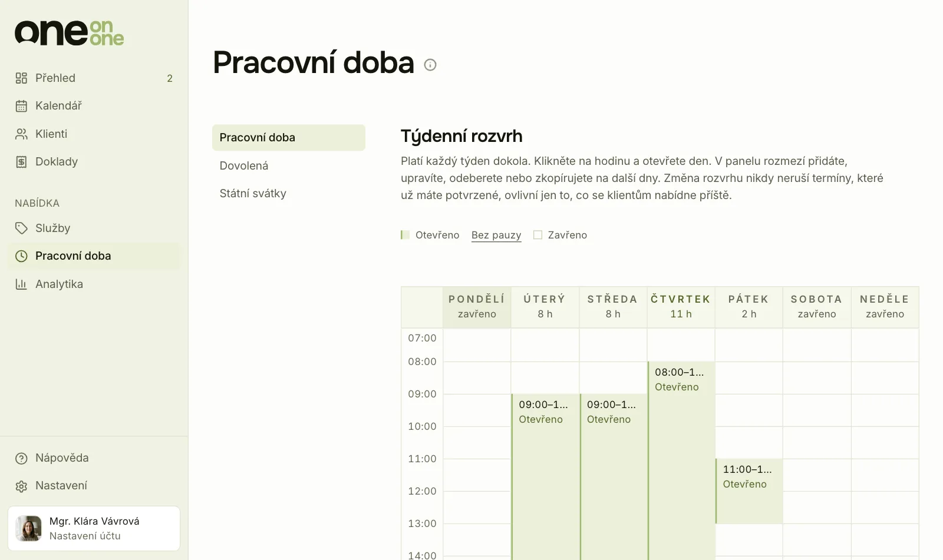
Task: Open Tuesday's 09:00 open hours block
Action: 545,477
